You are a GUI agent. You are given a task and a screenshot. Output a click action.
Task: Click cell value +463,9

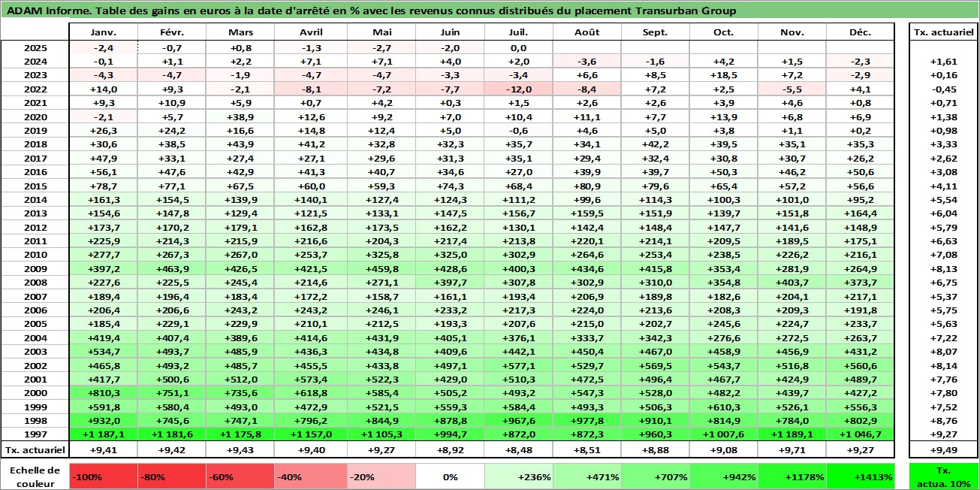click(172, 268)
